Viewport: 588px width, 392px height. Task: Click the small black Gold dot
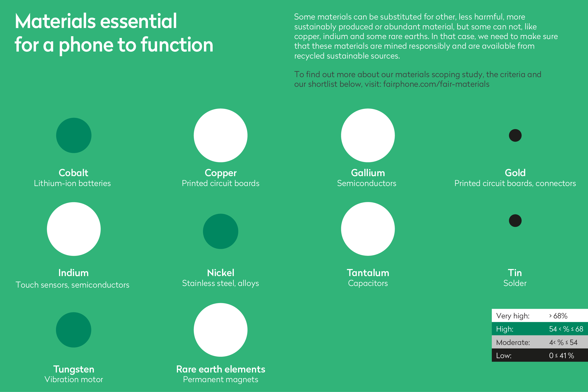coord(515,135)
